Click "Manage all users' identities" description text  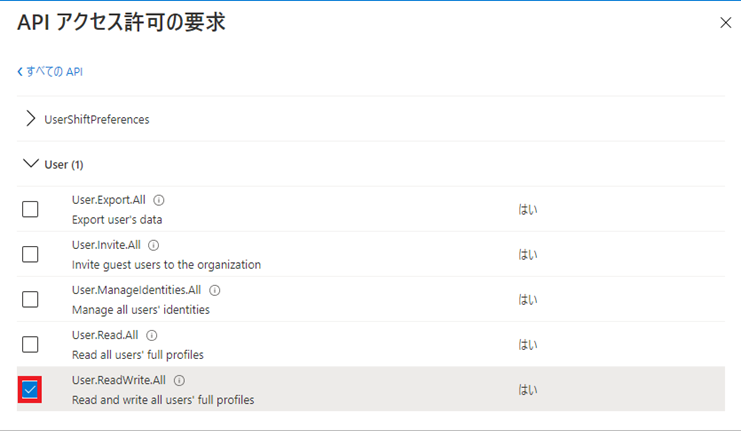[140, 310]
